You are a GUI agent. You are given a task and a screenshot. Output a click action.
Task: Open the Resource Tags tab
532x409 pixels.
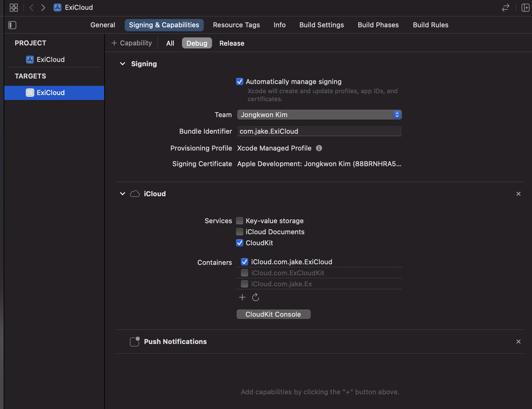(236, 25)
